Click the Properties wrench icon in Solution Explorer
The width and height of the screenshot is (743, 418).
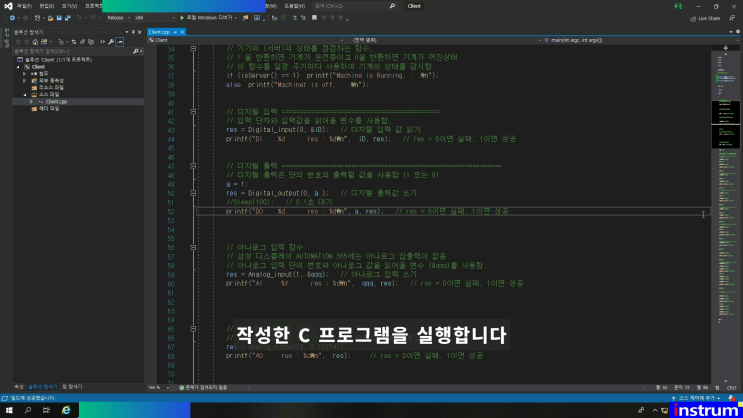111,42
